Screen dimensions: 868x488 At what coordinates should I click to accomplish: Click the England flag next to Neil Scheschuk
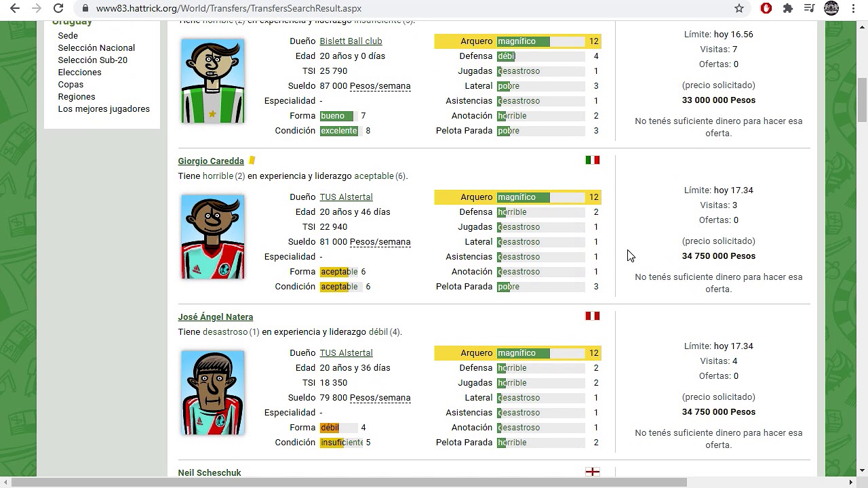pyautogui.click(x=593, y=472)
